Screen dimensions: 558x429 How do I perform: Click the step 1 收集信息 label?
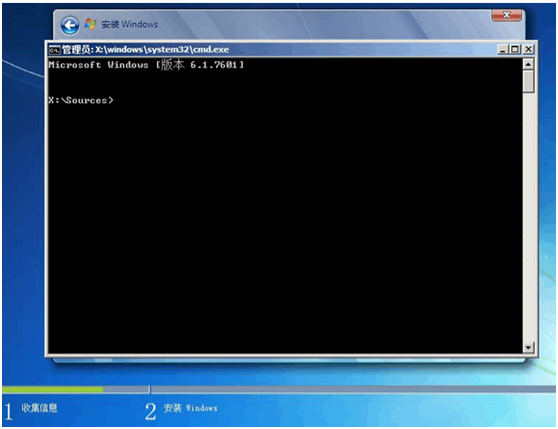pyautogui.click(x=40, y=408)
